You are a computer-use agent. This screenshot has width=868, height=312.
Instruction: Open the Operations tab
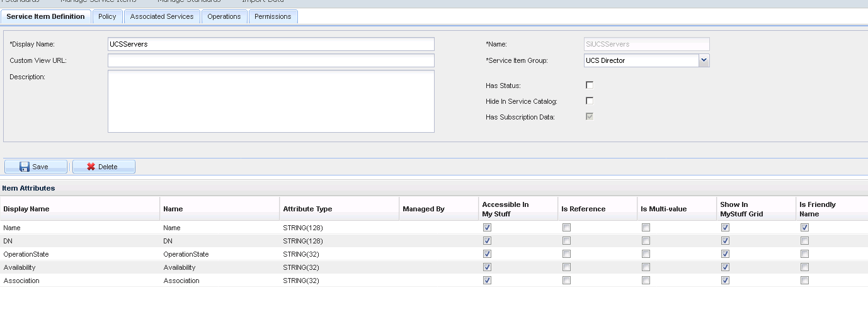pyautogui.click(x=224, y=16)
